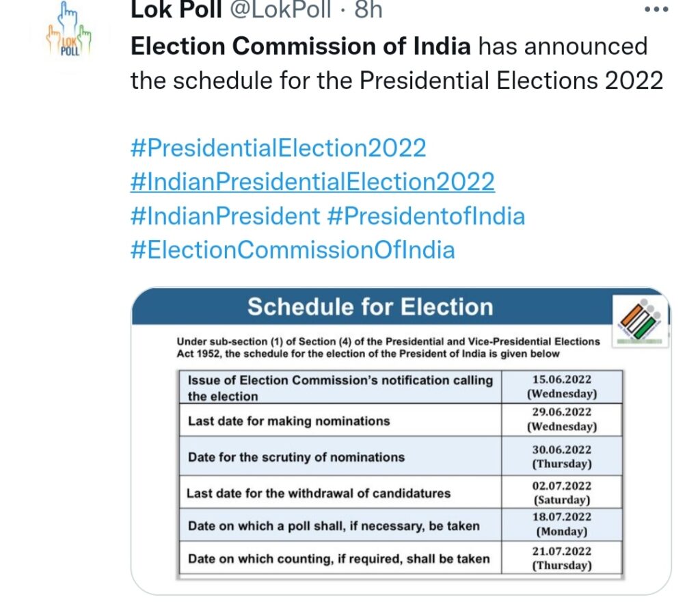Click the Election Commission logo in image
The height and width of the screenshot is (606, 700).
point(640,321)
